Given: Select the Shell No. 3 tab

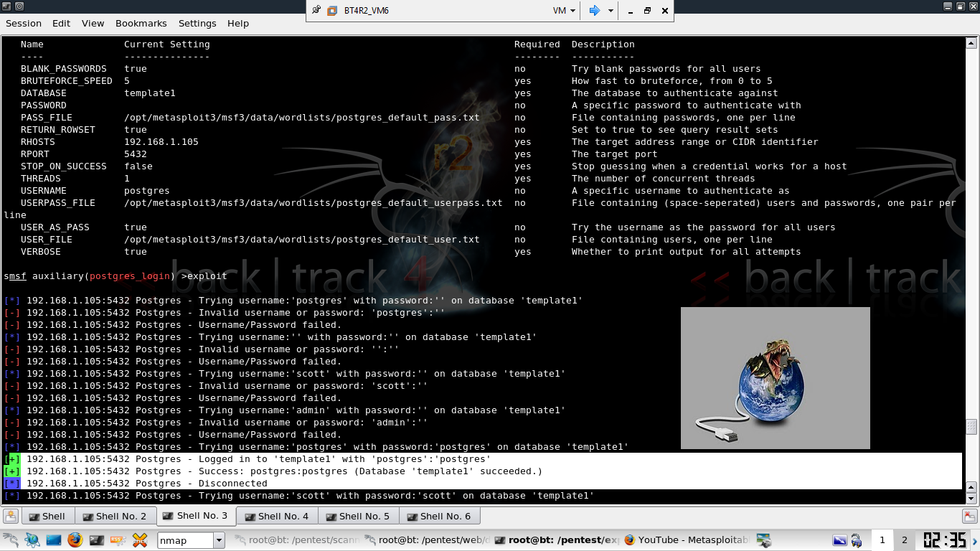Looking at the screenshot, I should point(195,515).
